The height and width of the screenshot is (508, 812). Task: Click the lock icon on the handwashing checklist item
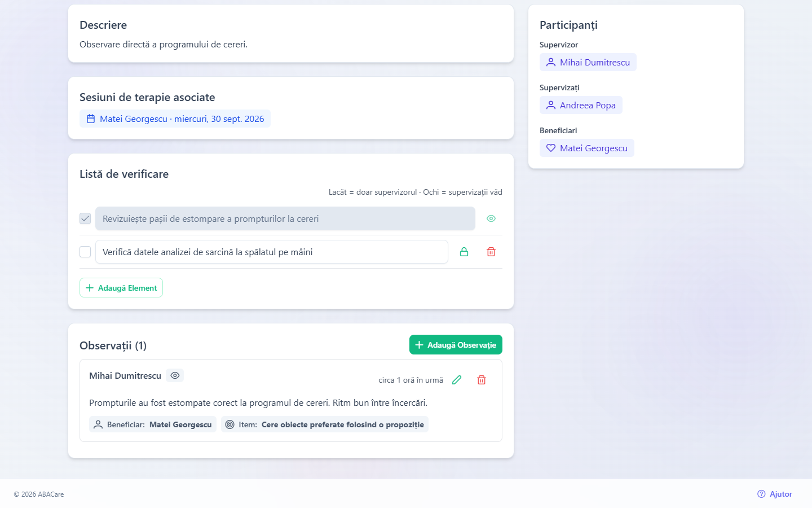pos(464,252)
